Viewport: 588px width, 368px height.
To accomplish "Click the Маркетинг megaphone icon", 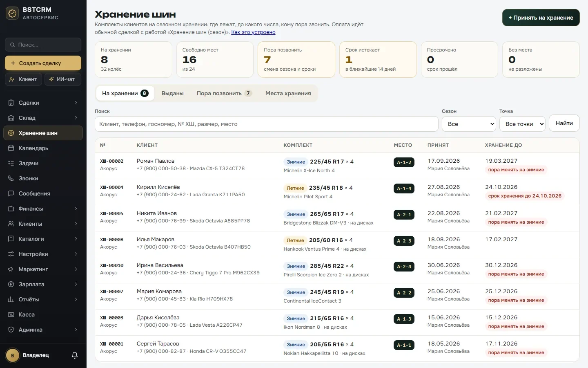I will (11, 269).
